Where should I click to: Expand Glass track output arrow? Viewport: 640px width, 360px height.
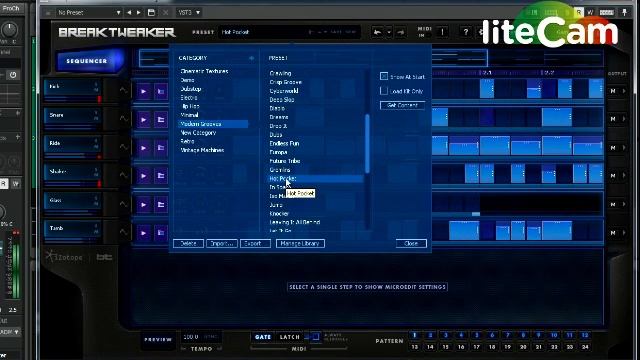(x=624, y=204)
